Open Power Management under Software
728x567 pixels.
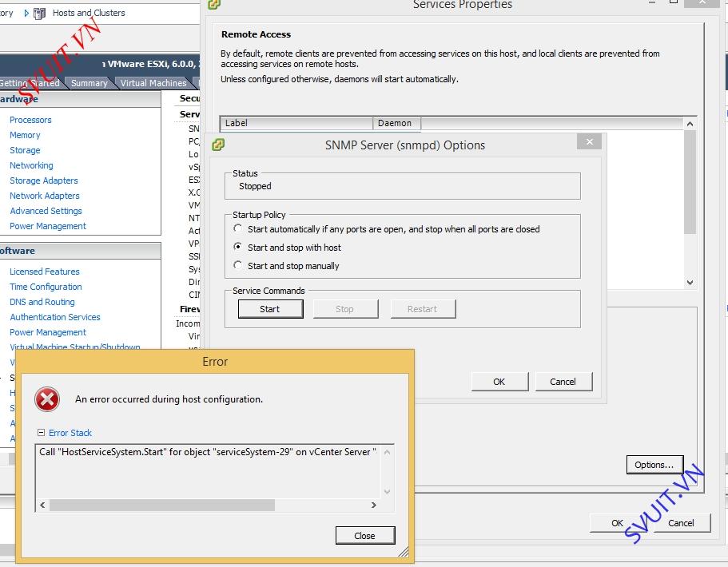[x=48, y=332]
